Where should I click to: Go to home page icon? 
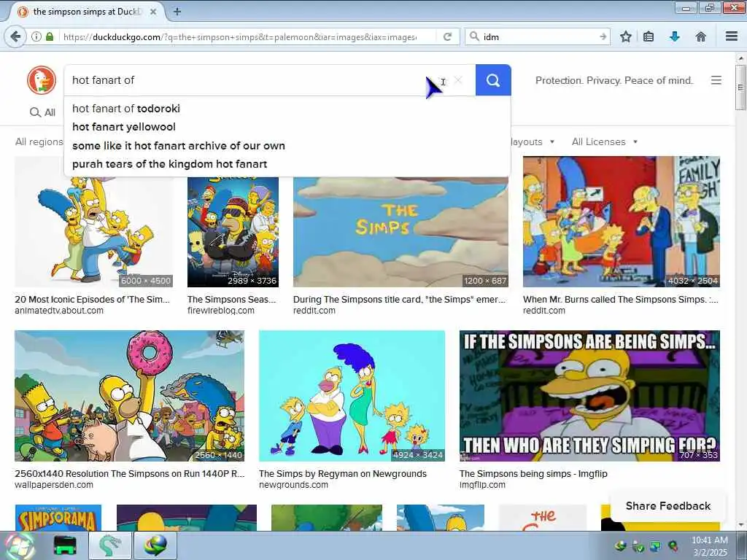pyautogui.click(x=701, y=36)
